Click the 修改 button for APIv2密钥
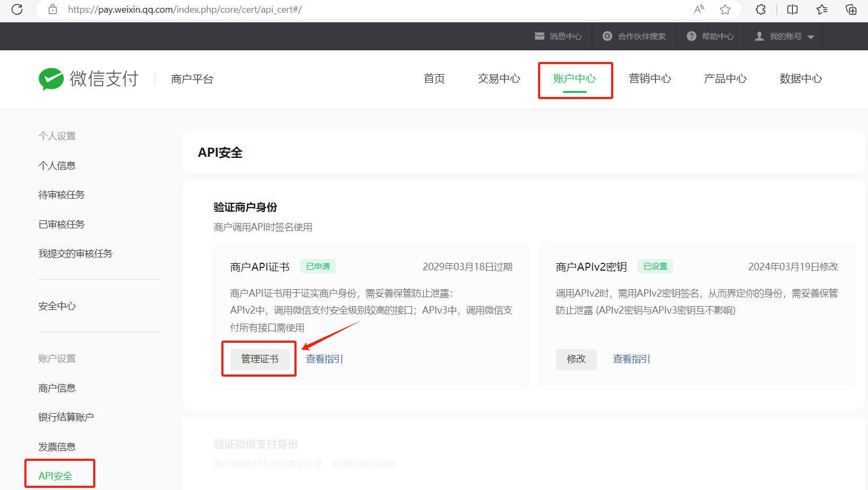Viewport: 868px width, 490px height. pyautogui.click(x=576, y=359)
